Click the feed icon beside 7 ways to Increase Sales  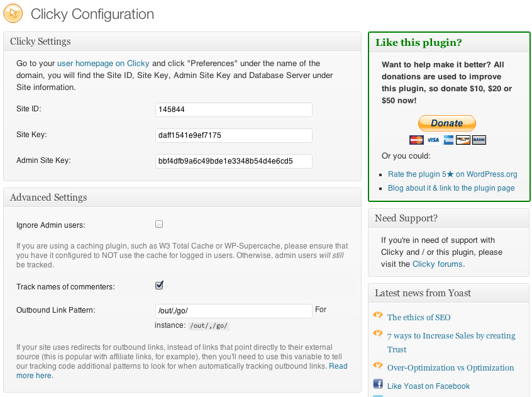pos(378,333)
